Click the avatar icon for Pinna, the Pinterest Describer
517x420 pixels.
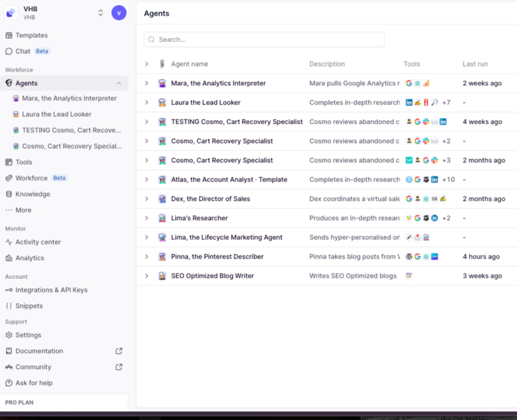point(162,257)
